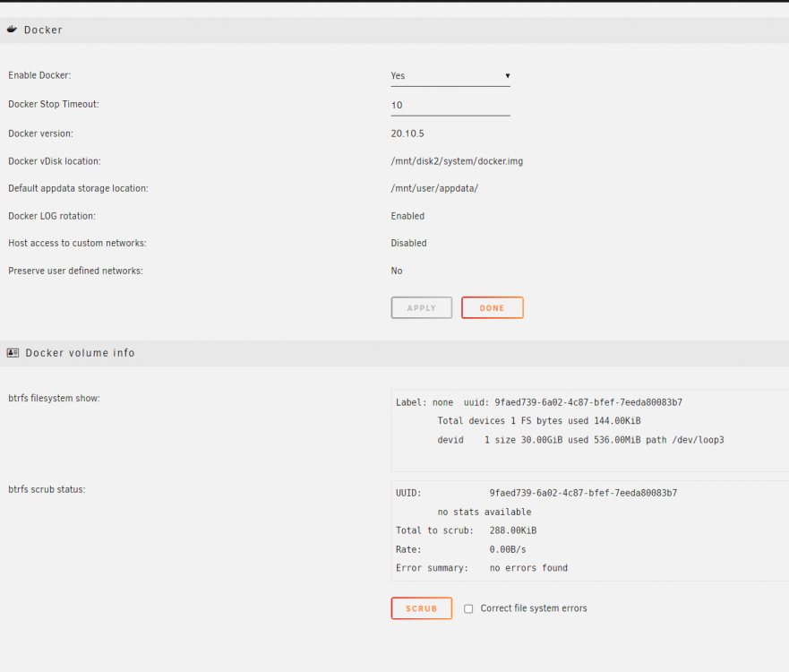Click the Docker volume info card icon
Image resolution: width=789 pixels, height=672 pixels.
13,352
